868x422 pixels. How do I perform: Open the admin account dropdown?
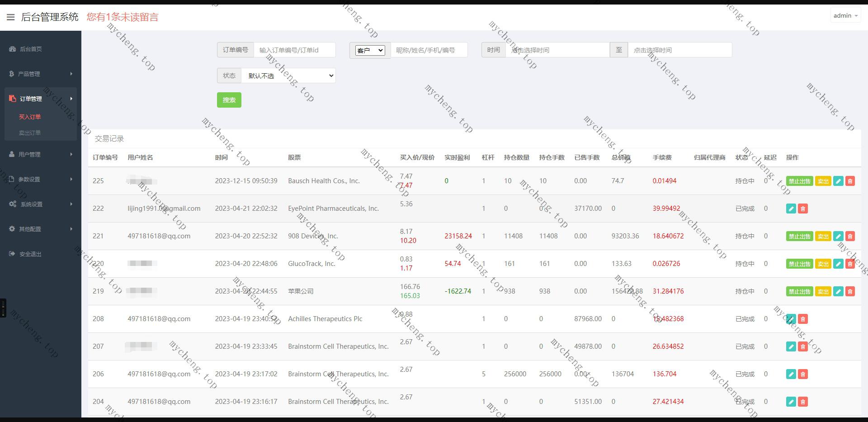coord(845,15)
